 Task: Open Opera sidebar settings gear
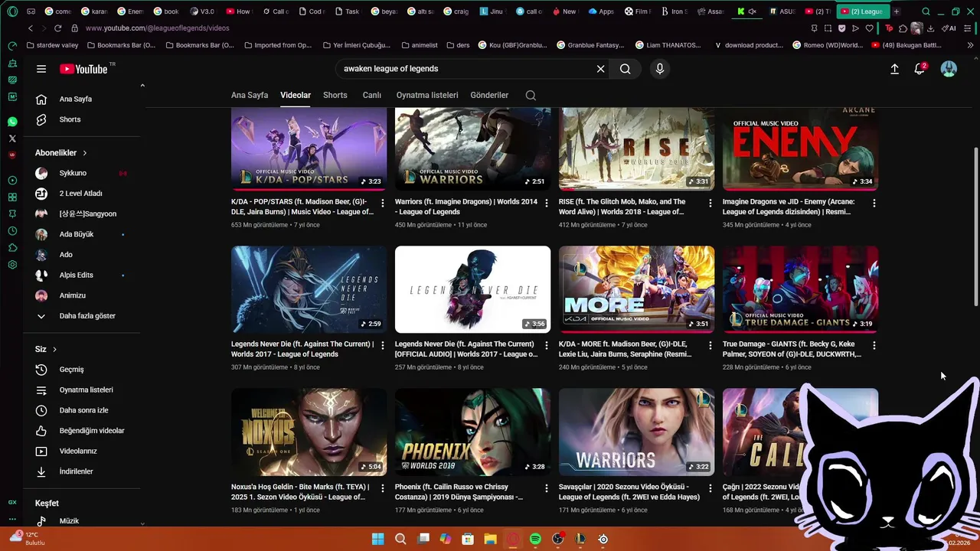pos(12,265)
